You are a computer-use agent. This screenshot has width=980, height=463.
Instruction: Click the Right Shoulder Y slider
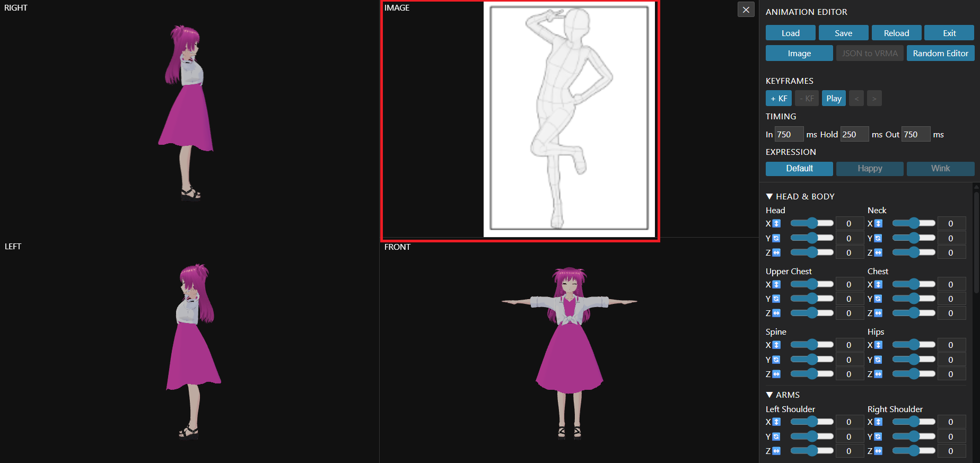click(x=914, y=436)
